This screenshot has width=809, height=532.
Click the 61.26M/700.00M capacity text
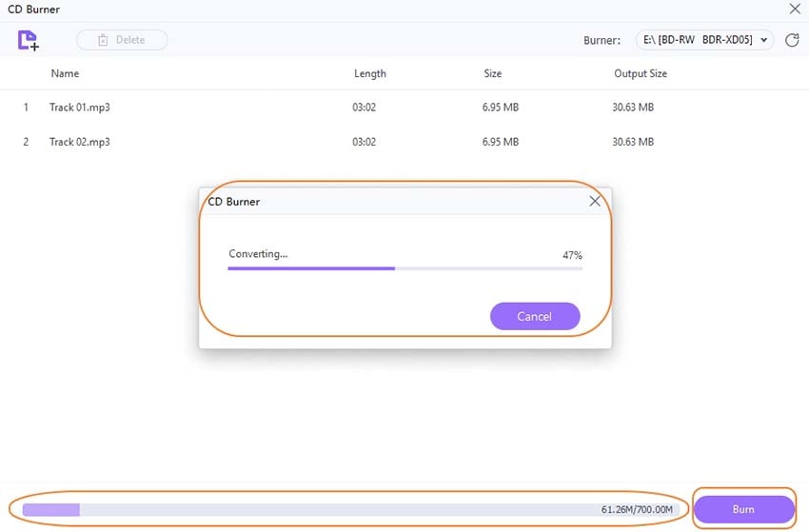click(637, 510)
